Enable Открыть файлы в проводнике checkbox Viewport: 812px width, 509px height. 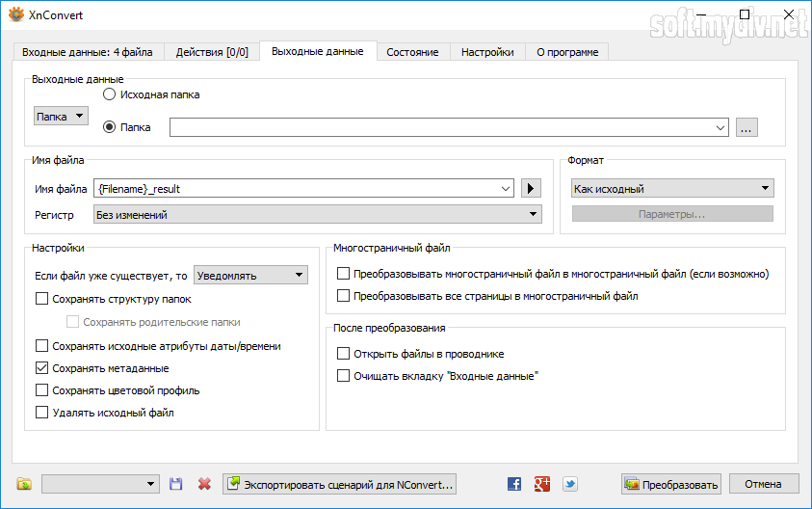pos(343,354)
